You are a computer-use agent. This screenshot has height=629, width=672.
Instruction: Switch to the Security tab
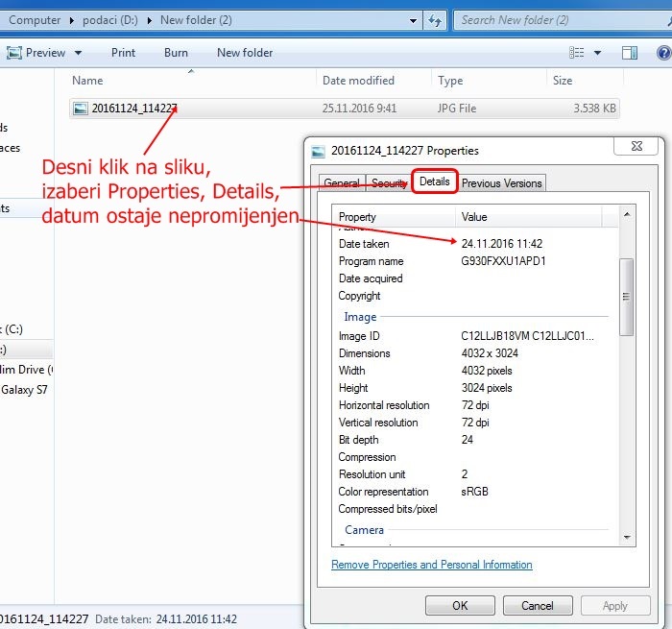389,183
